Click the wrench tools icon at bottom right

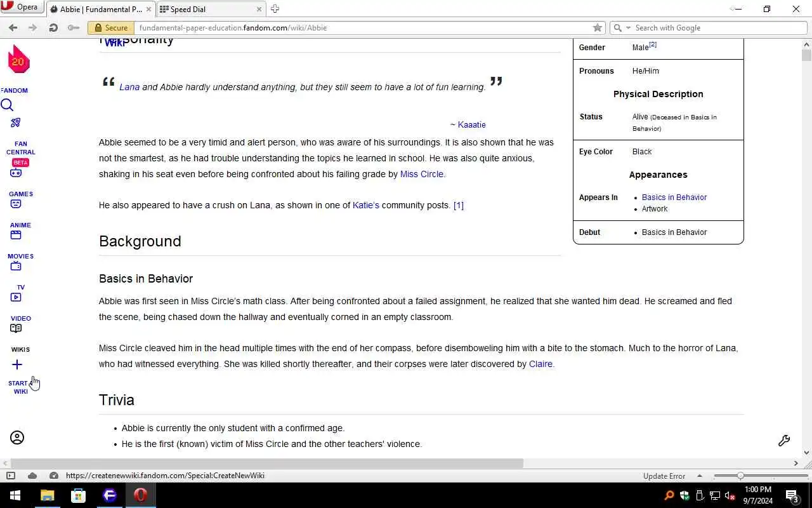(784, 441)
